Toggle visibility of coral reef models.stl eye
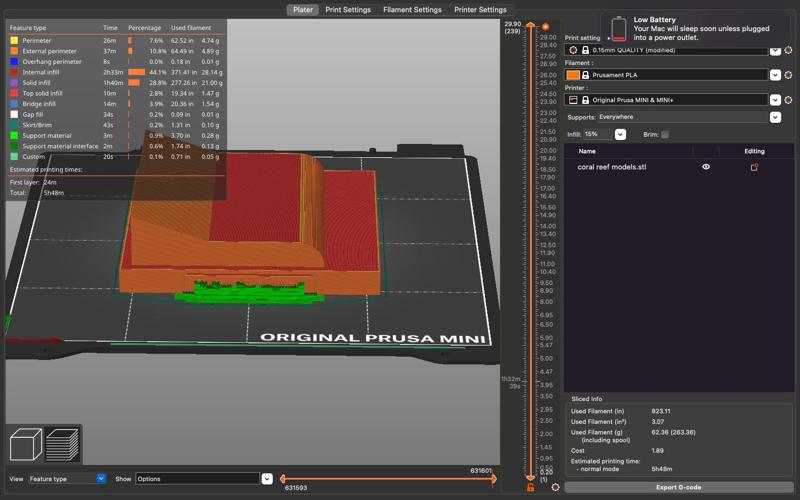 [706, 167]
